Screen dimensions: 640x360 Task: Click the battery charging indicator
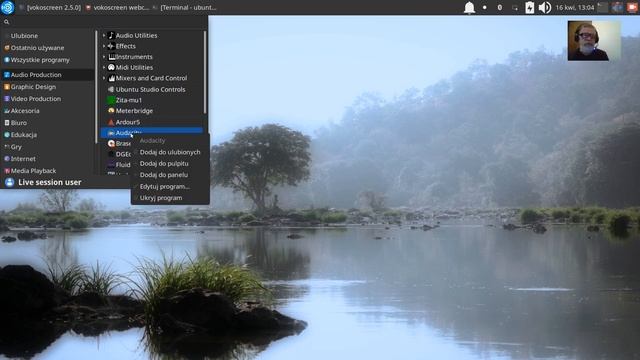529,7
